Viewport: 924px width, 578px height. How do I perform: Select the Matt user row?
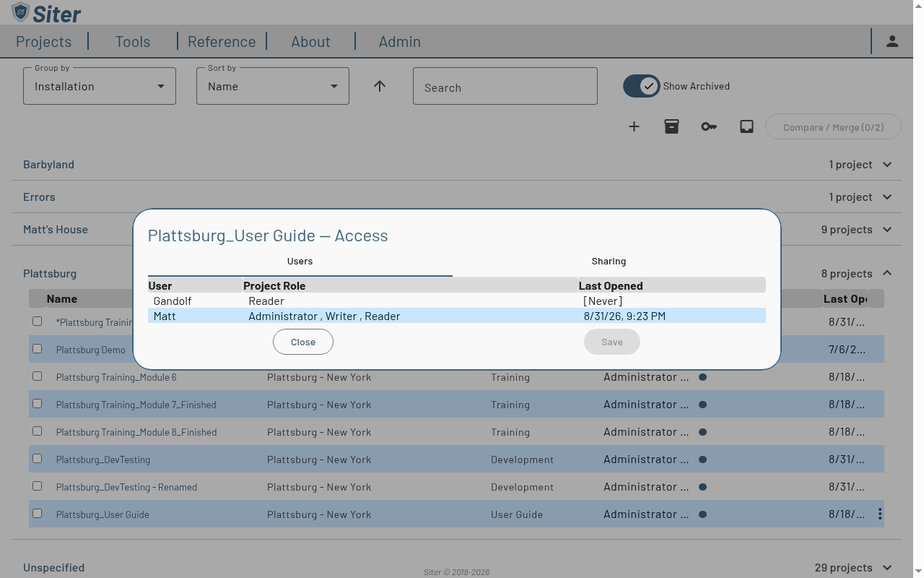pos(457,316)
